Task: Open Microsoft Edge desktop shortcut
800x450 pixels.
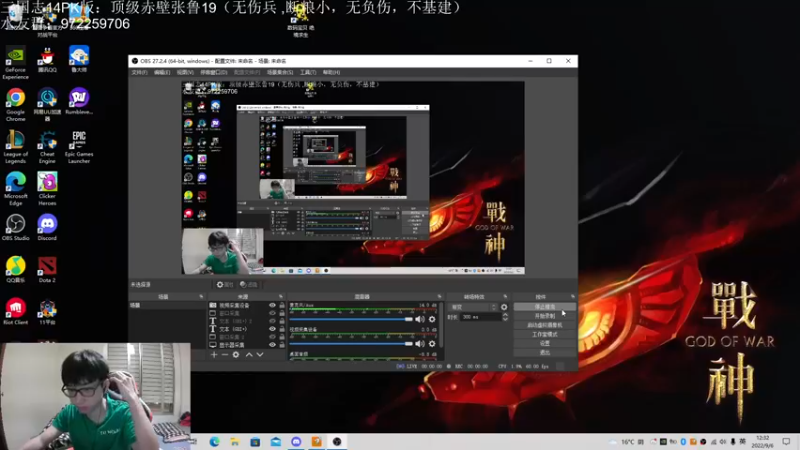Action: (x=15, y=189)
